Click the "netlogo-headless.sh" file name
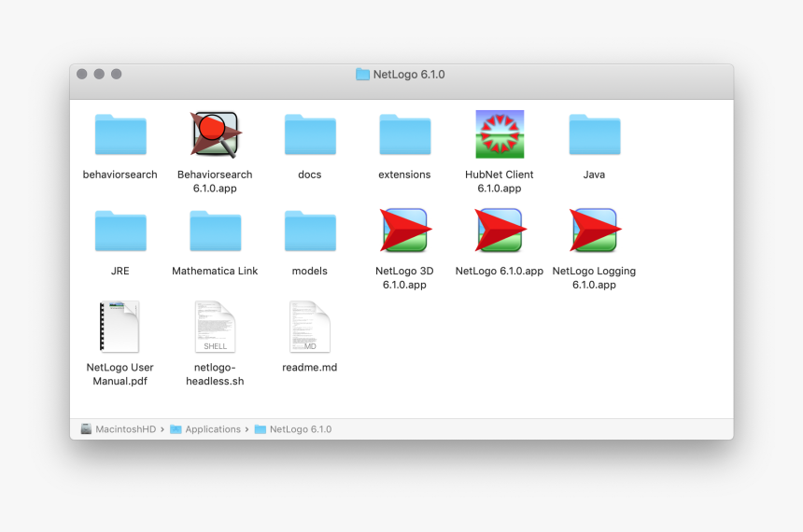Image resolution: width=803 pixels, height=532 pixels. pos(215,373)
